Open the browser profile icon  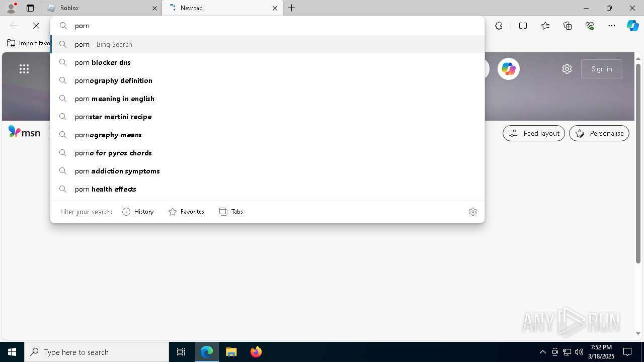pyautogui.click(x=11, y=8)
